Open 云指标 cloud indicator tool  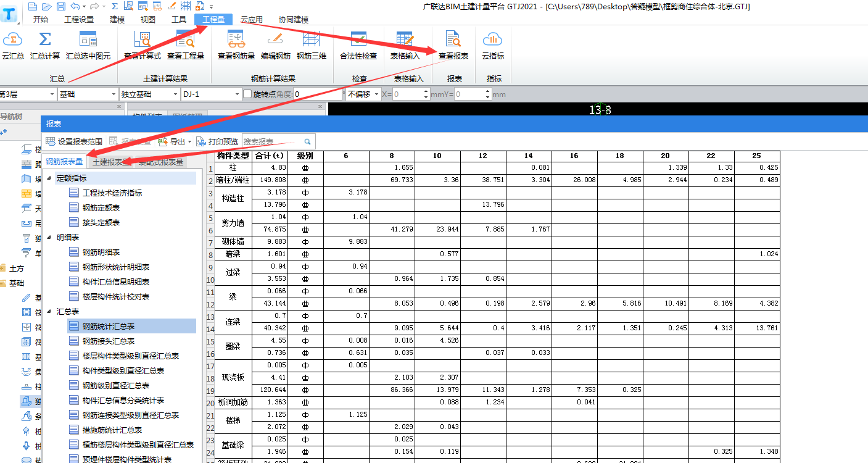pyautogui.click(x=493, y=46)
